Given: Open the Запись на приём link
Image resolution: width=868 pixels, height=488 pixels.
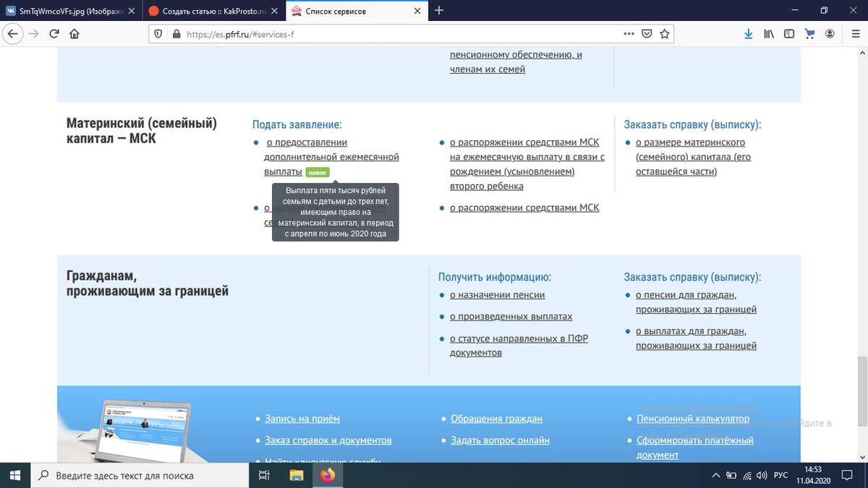Looking at the screenshot, I should (302, 419).
